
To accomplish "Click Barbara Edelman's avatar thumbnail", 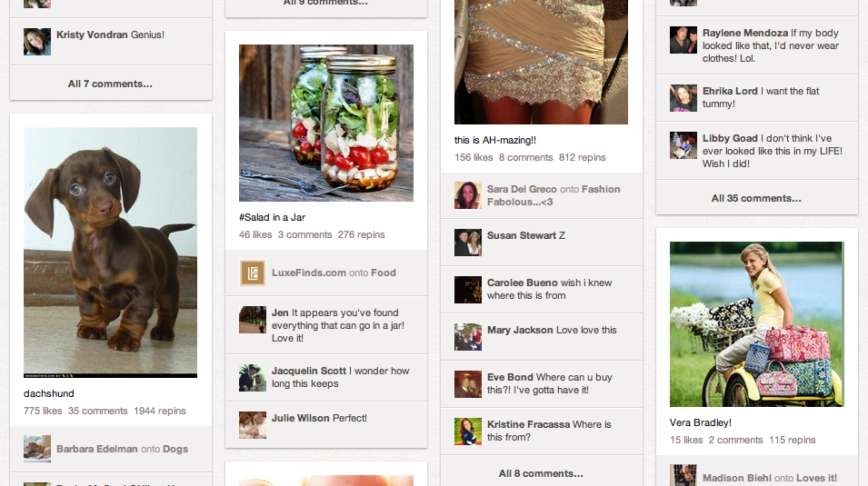I will click(37, 449).
